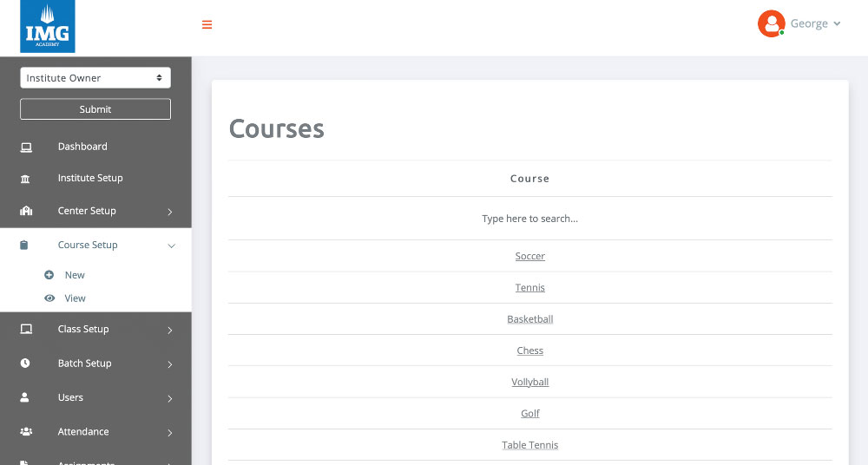Open the Basketball course link
Image resolution: width=868 pixels, height=465 pixels.
(529, 319)
